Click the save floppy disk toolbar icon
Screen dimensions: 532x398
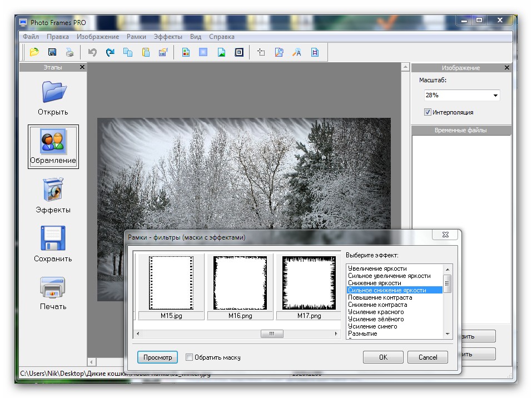coord(52,52)
